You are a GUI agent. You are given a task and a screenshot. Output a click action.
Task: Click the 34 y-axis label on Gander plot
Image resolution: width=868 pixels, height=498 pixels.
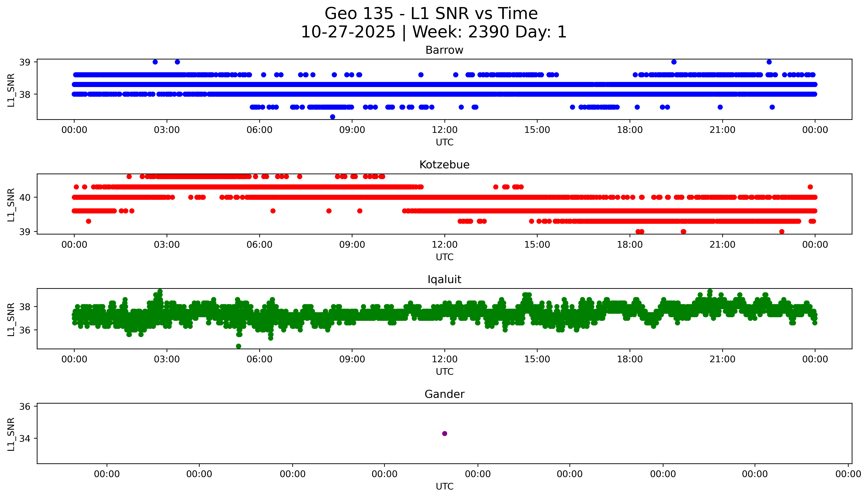(25, 439)
